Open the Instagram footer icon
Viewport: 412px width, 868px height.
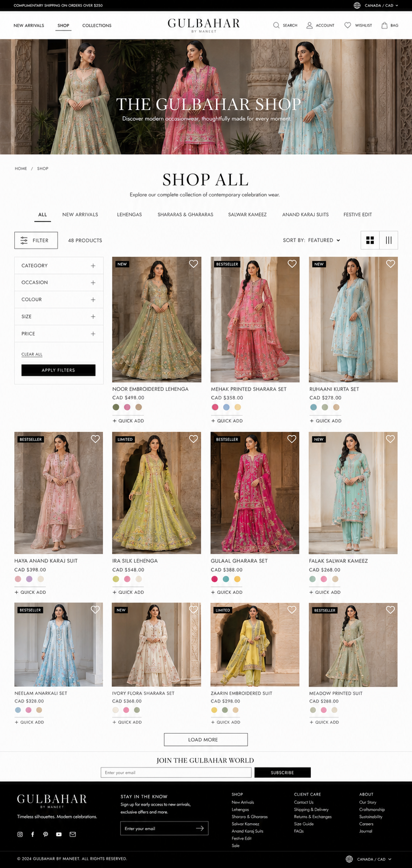click(x=20, y=834)
